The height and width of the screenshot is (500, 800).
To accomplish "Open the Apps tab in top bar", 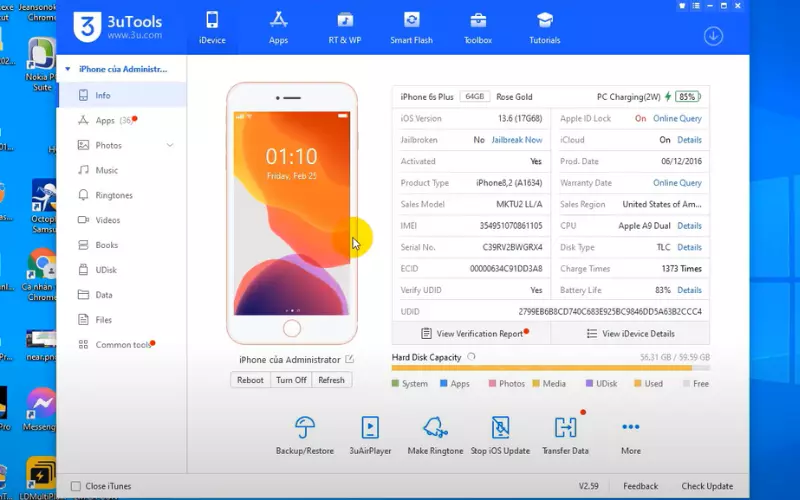I will coord(279,28).
